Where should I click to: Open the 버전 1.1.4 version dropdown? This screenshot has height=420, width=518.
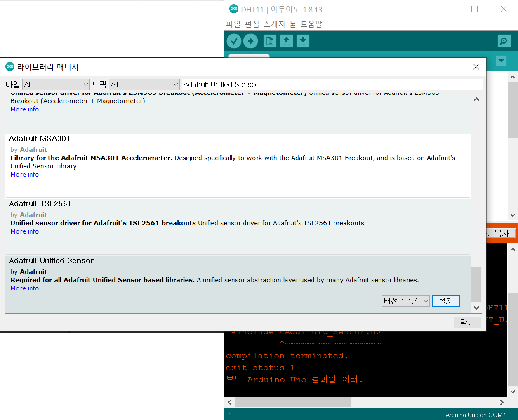[x=406, y=301]
